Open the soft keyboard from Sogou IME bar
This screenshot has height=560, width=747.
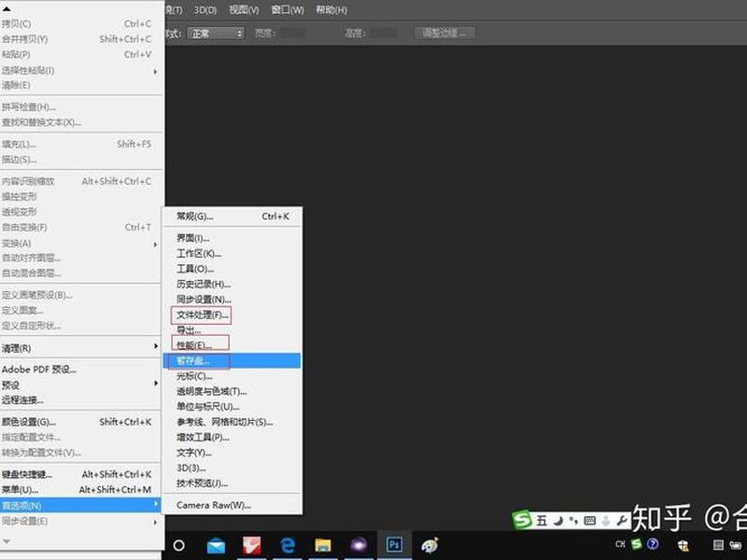pyautogui.click(x=590, y=521)
